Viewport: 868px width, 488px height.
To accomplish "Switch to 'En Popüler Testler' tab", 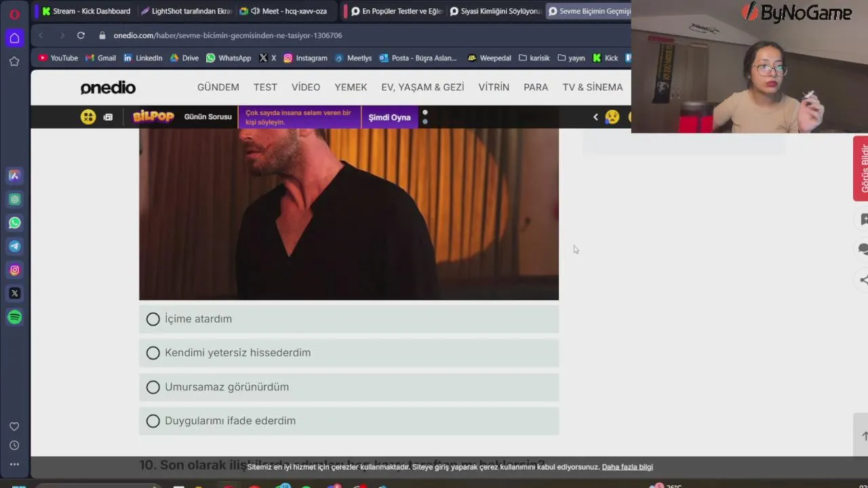I will point(395,11).
